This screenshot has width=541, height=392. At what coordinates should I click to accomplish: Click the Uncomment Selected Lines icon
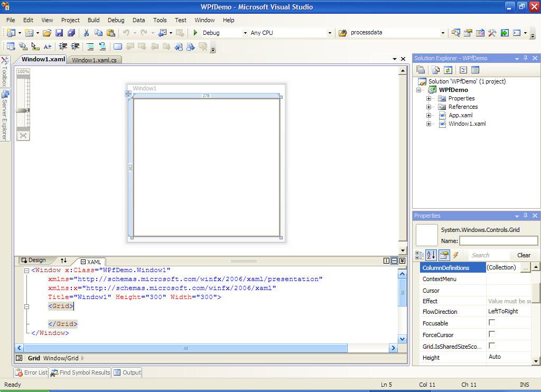tap(102, 46)
